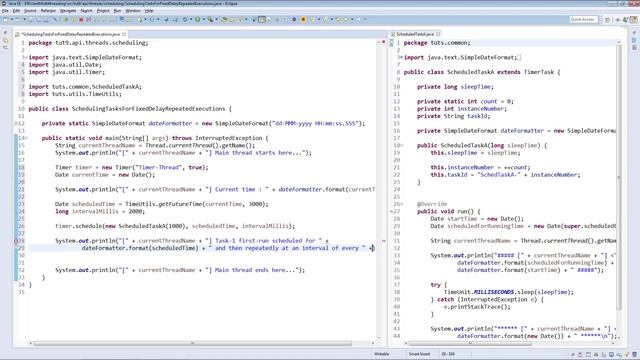Switch to the Java perspective icon at far right
Screen dimensions: 640x360
pos(634,20)
